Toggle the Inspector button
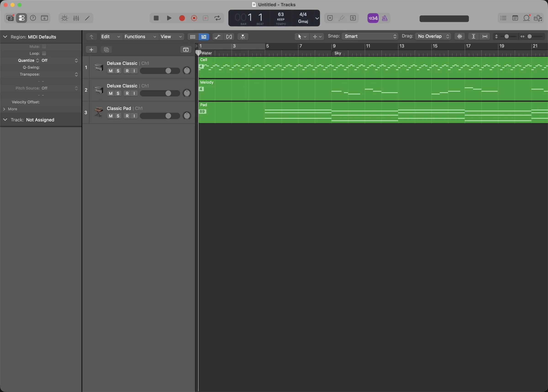This screenshot has width=548, height=392. (21, 18)
